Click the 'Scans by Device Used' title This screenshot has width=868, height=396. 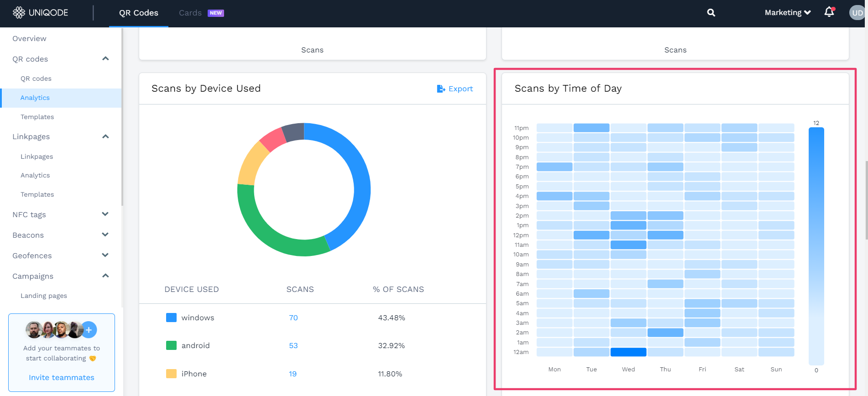click(206, 89)
